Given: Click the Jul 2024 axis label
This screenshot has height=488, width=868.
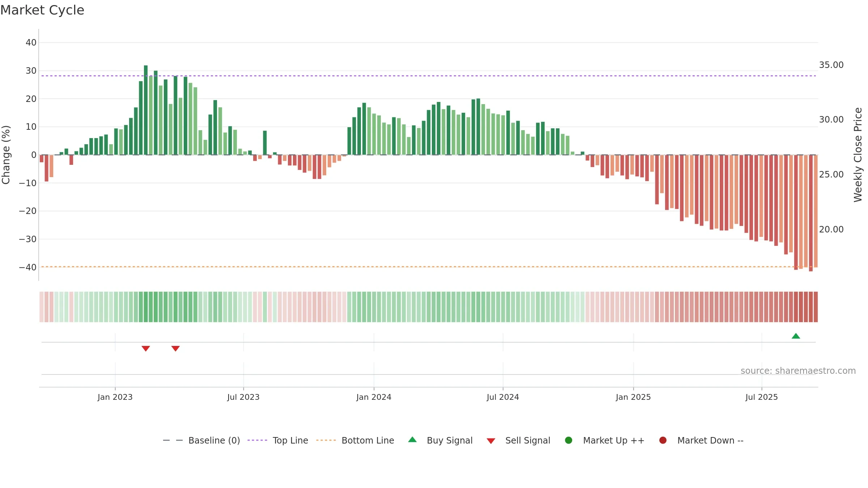Looking at the screenshot, I should click(503, 397).
